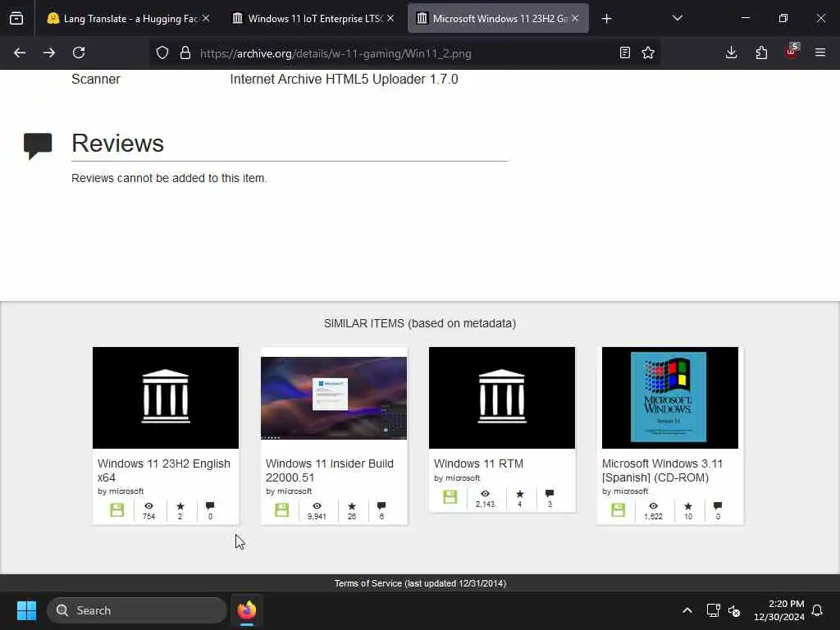The width and height of the screenshot is (840, 630).
Task: Click software disk icon on Windows 3.11 card
Action: (619, 509)
